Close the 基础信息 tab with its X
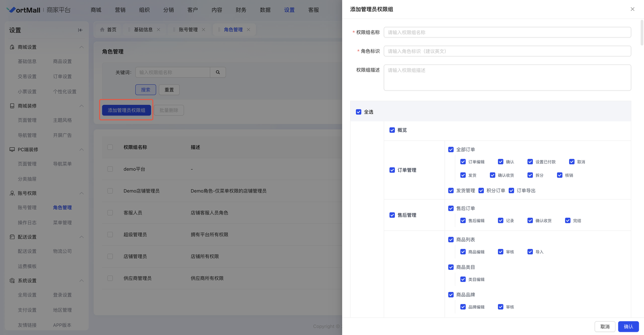The width and height of the screenshot is (644, 335). pos(159,30)
